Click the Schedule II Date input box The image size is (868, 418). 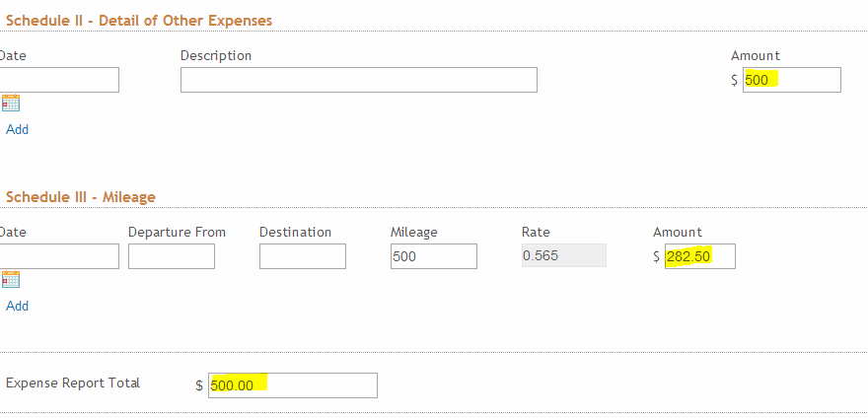coord(59,80)
